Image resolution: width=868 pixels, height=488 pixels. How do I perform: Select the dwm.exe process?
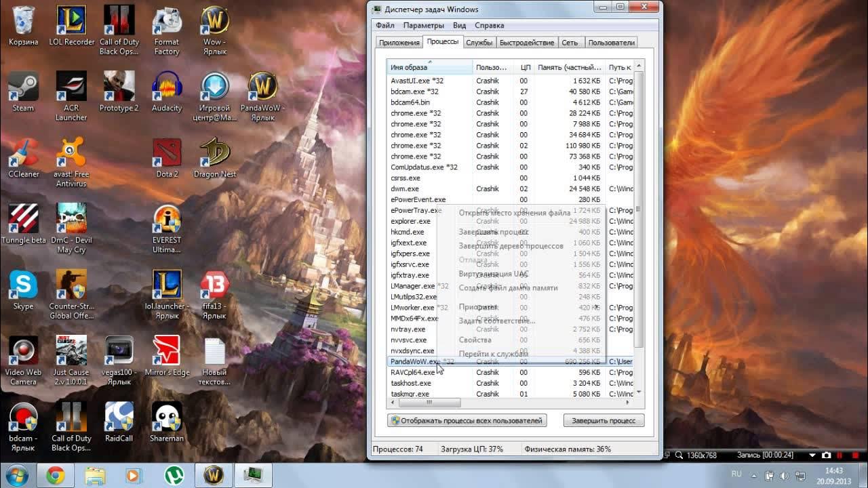(x=510, y=188)
